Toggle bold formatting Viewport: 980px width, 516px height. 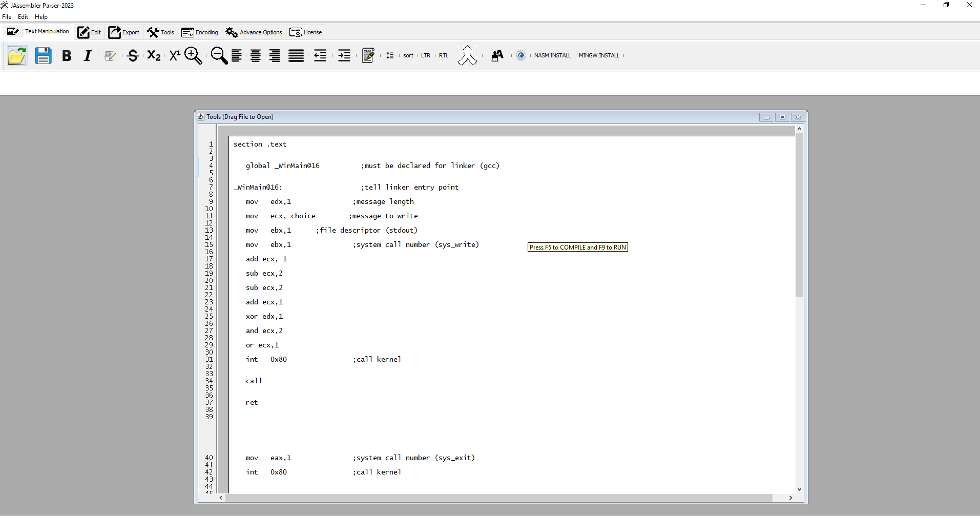click(x=67, y=56)
